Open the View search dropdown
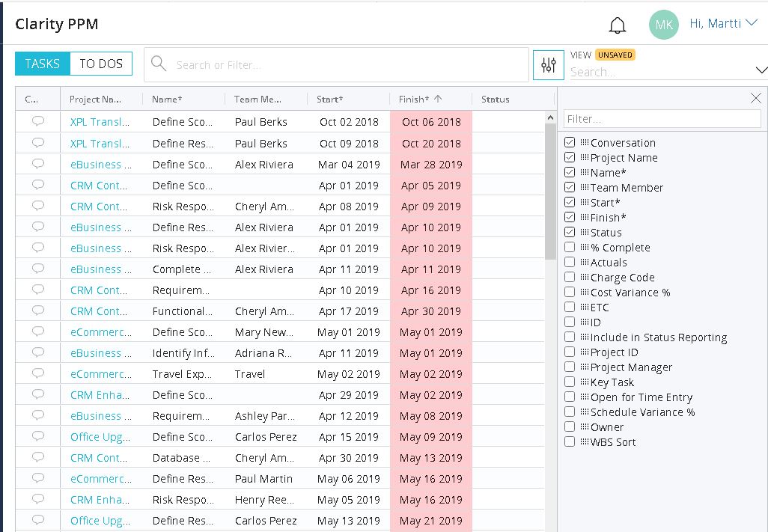The height and width of the screenshot is (532, 768). pyautogui.click(x=762, y=69)
